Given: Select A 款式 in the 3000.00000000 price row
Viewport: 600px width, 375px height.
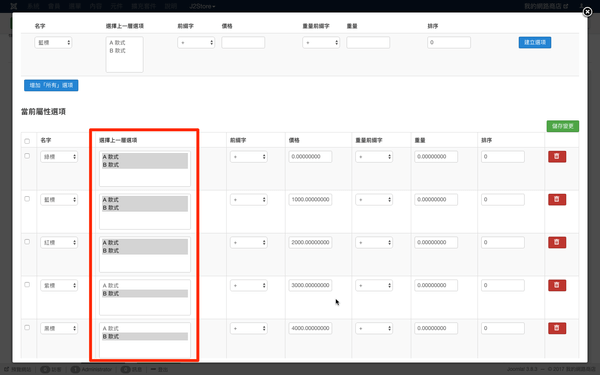Looking at the screenshot, I should pyautogui.click(x=145, y=285).
